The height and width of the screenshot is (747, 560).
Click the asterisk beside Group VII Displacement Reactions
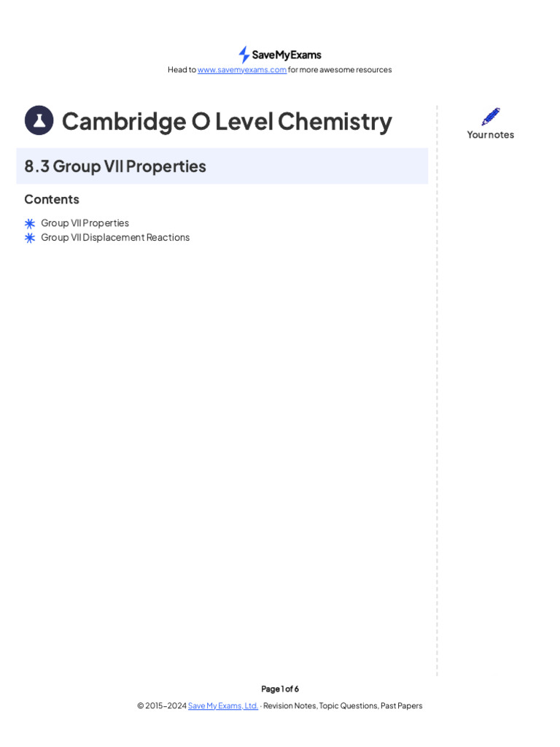pos(30,238)
